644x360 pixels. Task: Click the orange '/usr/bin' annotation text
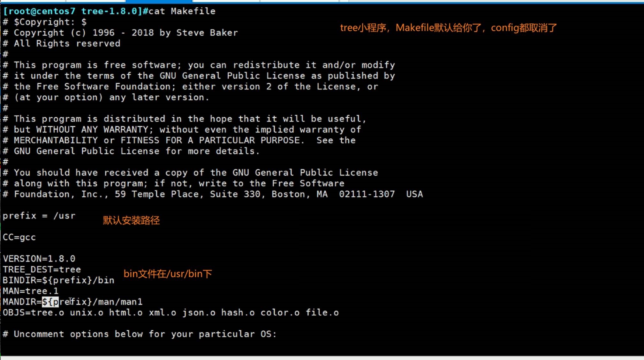coord(168,274)
